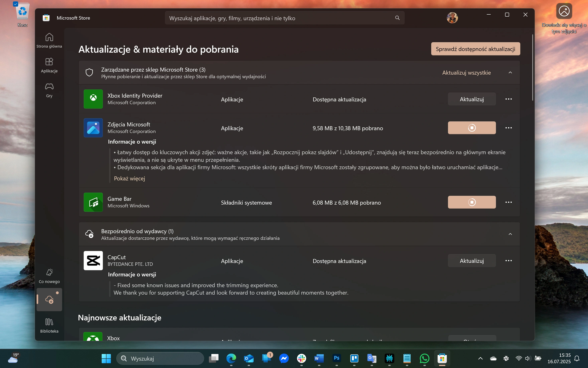
Task: Open Word from the taskbar
Action: (x=319, y=358)
